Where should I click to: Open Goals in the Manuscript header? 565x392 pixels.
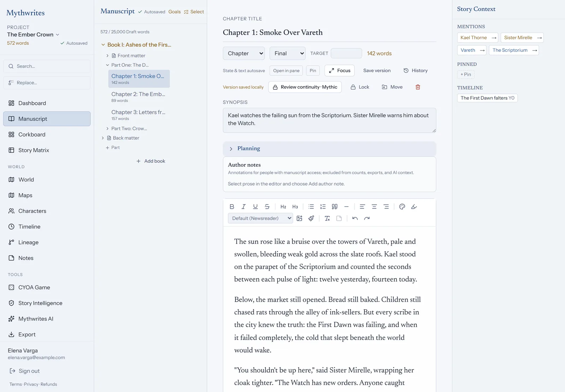(174, 12)
